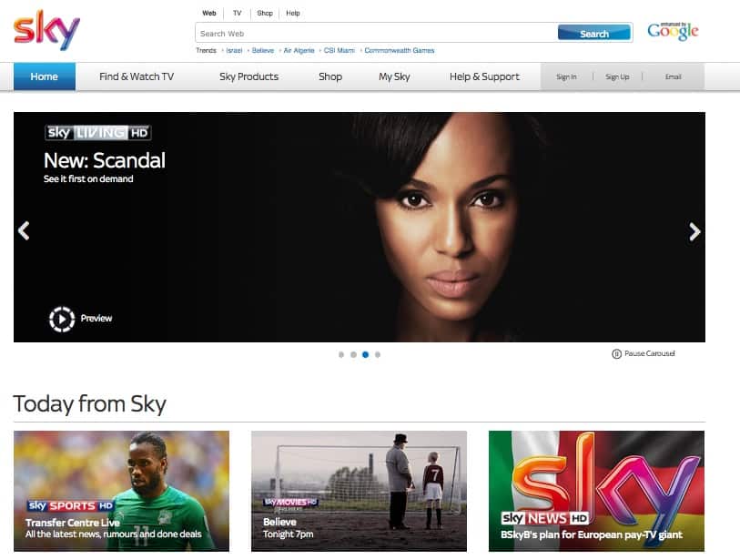Click the Commonwealth Games trend link

400,50
